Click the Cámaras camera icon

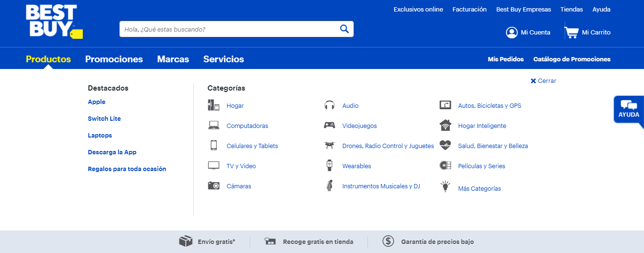coord(213,186)
